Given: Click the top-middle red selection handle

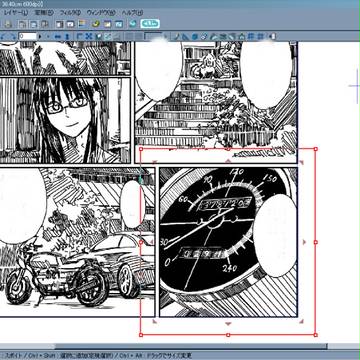Looking at the screenshot, I should pos(228,149).
